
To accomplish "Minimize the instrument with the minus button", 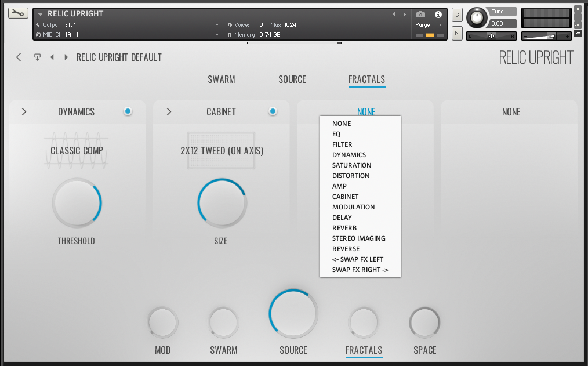I will click(578, 17).
